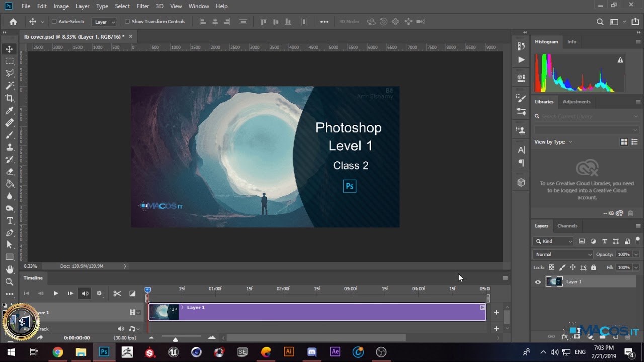The image size is (644, 362).
Task: Switch to the Channels tab
Action: click(567, 226)
